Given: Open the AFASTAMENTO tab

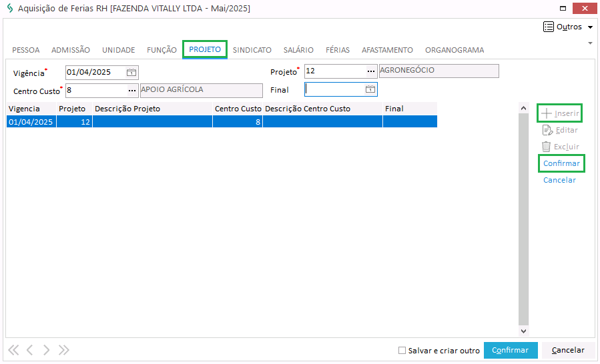Looking at the screenshot, I should coord(387,50).
